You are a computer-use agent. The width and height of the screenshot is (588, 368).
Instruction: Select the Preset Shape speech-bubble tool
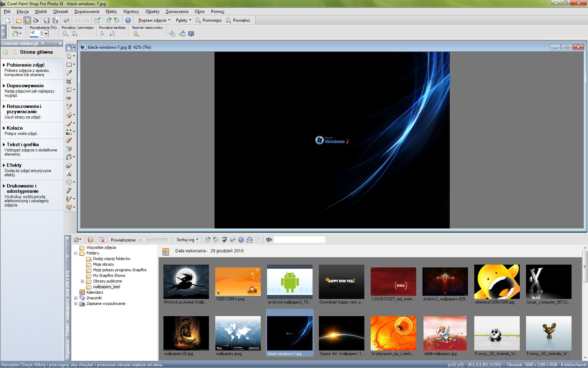click(69, 182)
